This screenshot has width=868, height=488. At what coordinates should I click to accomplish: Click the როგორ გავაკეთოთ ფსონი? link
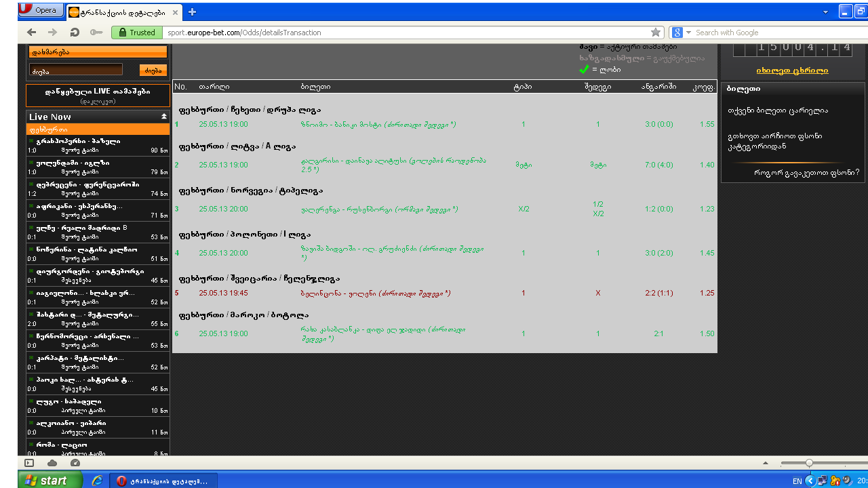click(806, 172)
